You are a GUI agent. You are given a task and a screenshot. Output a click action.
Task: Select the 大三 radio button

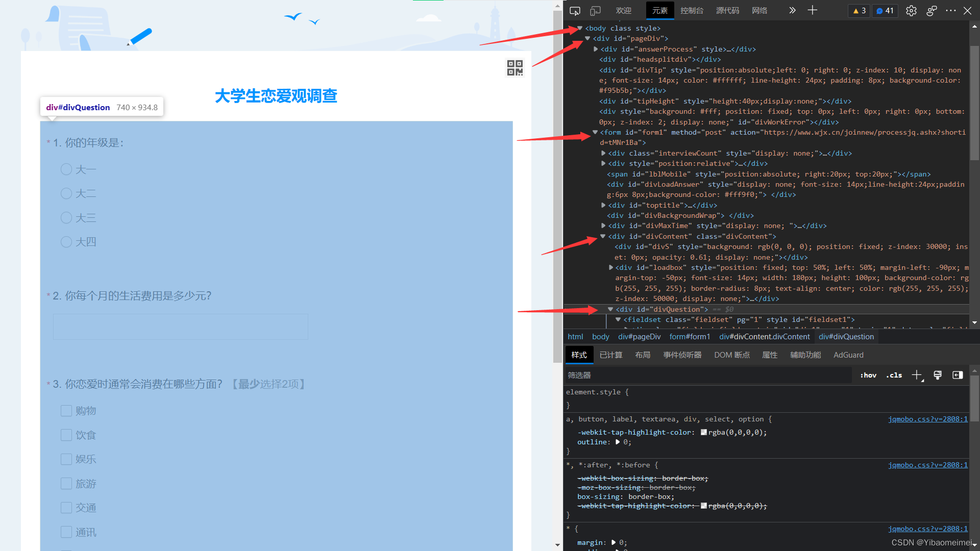click(x=66, y=218)
